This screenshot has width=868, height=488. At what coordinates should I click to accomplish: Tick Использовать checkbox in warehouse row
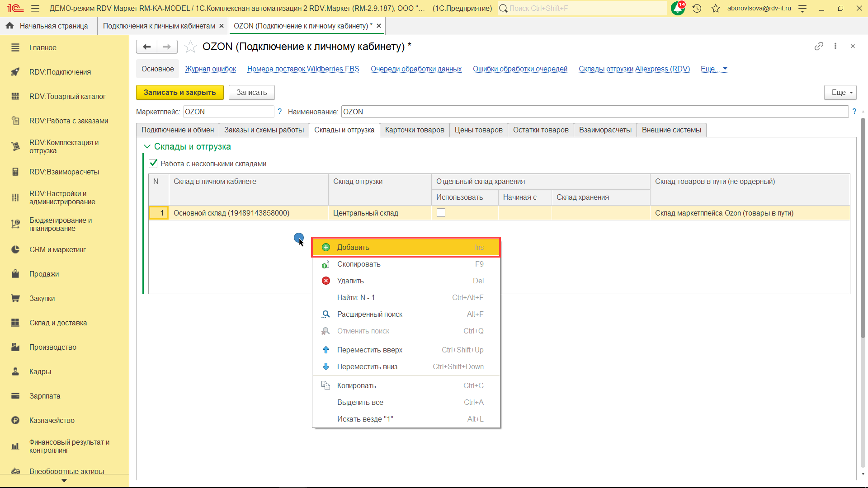441,213
